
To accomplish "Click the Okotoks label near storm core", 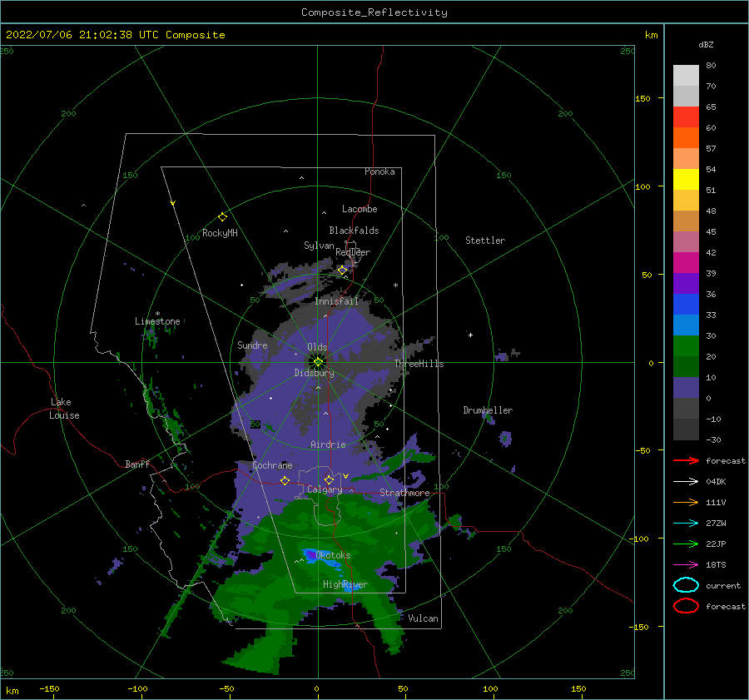I will pyautogui.click(x=333, y=555).
